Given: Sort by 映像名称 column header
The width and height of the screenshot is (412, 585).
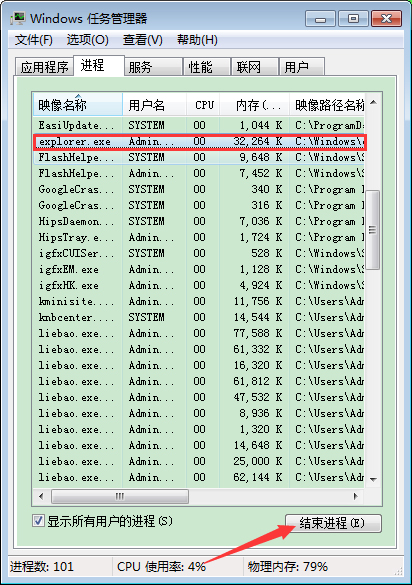Looking at the screenshot, I should 77,105.
